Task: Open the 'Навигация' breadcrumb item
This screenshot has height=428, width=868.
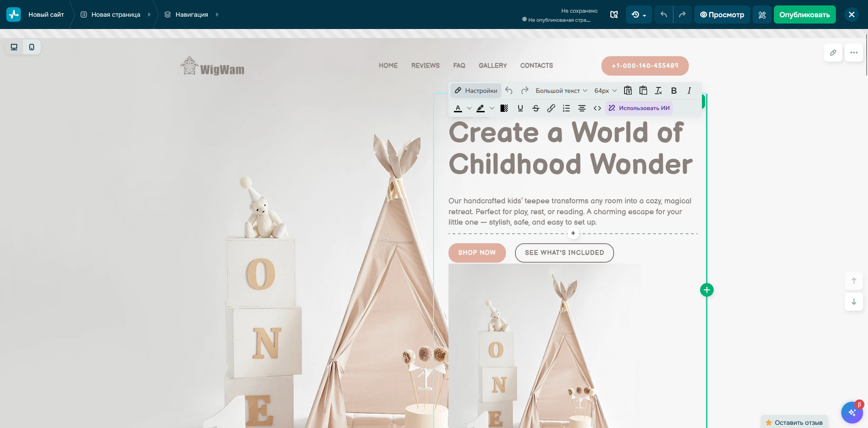Action: (192, 14)
